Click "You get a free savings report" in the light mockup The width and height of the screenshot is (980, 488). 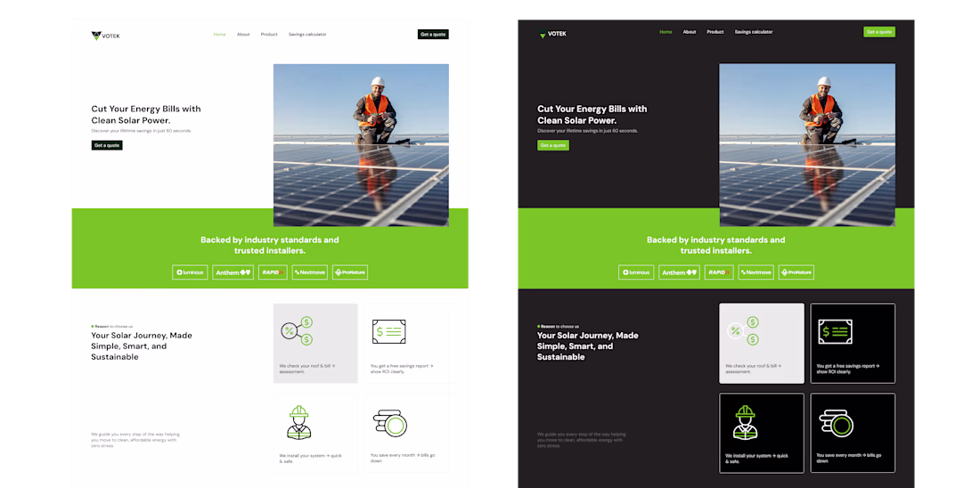click(x=401, y=369)
